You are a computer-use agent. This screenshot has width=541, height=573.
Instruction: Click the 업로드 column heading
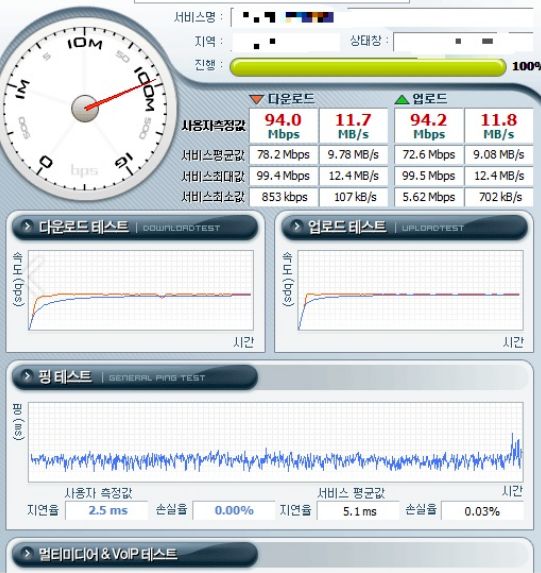point(430,99)
